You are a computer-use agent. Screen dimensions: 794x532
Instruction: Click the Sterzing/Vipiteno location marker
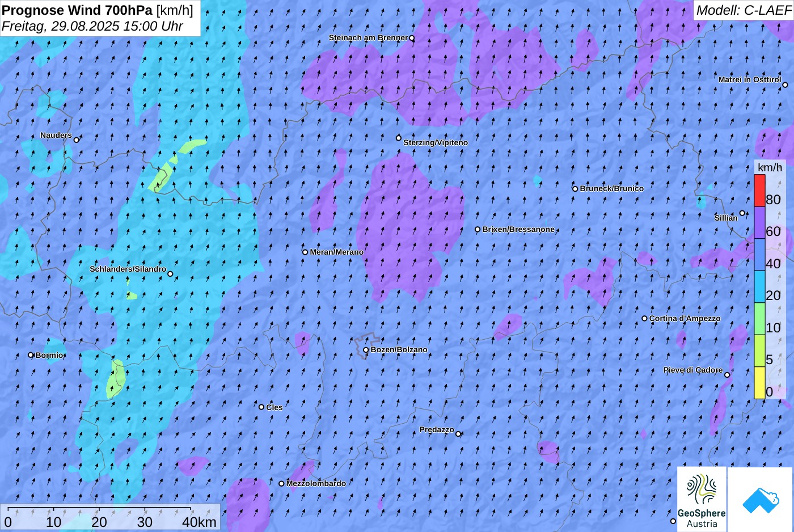[x=399, y=138]
